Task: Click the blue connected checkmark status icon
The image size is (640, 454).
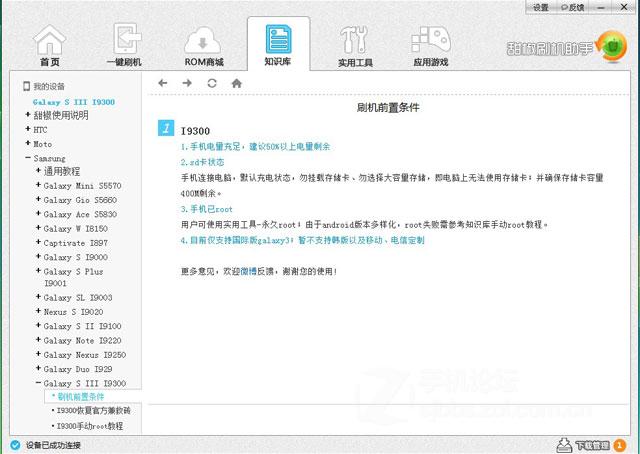Action: pyautogui.click(x=15, y=445)
